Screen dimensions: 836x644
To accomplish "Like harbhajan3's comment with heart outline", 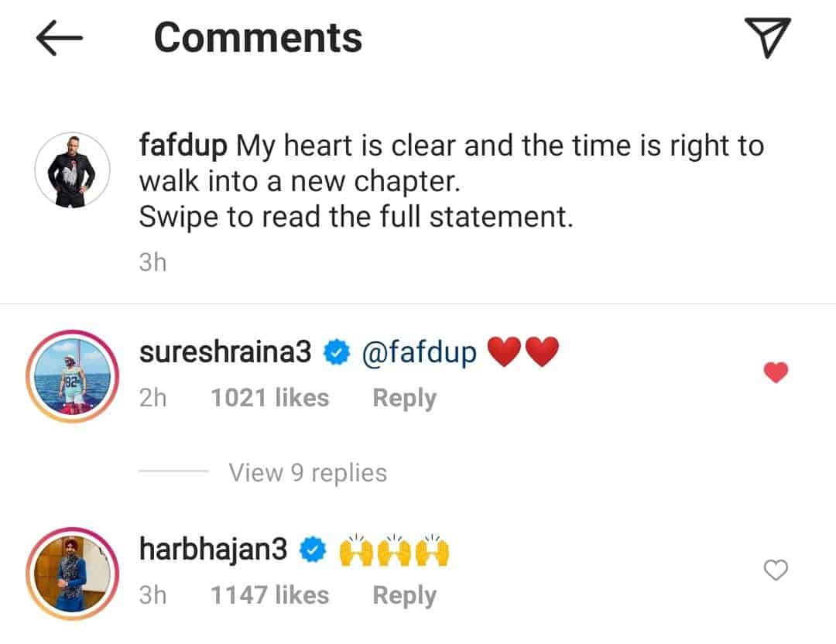I will (775, 571).
